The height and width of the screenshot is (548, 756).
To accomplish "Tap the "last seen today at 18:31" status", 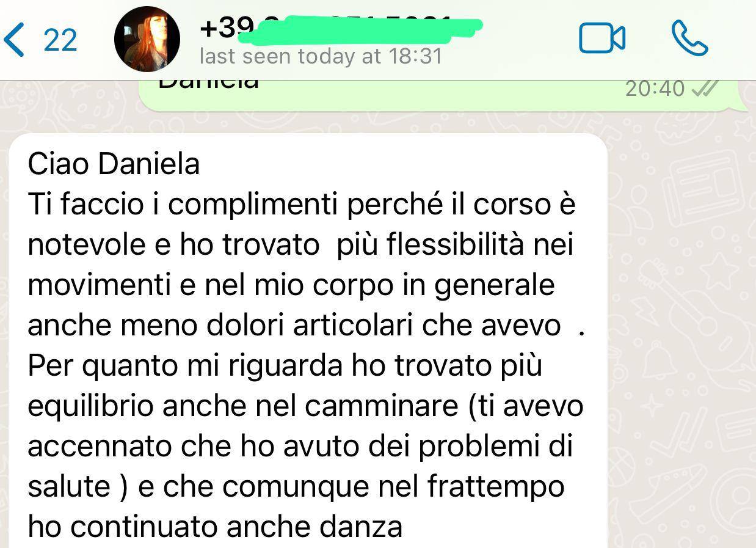I will click(x=321, y=57).
